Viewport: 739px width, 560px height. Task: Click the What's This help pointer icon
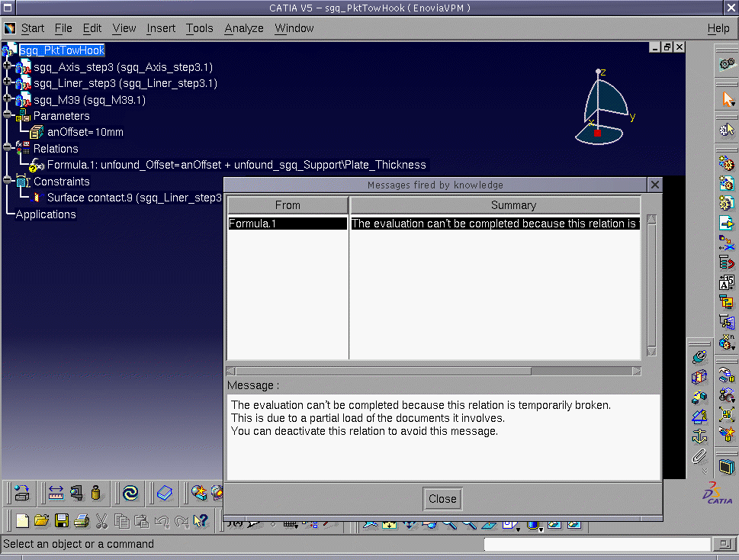201,521
